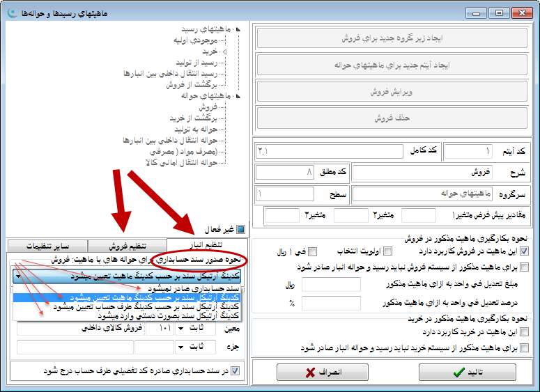Toggle کد تفصیلی طرف حساب درج شود checkbox
This screenshot has width=540, height=392.
coord(235,371)
